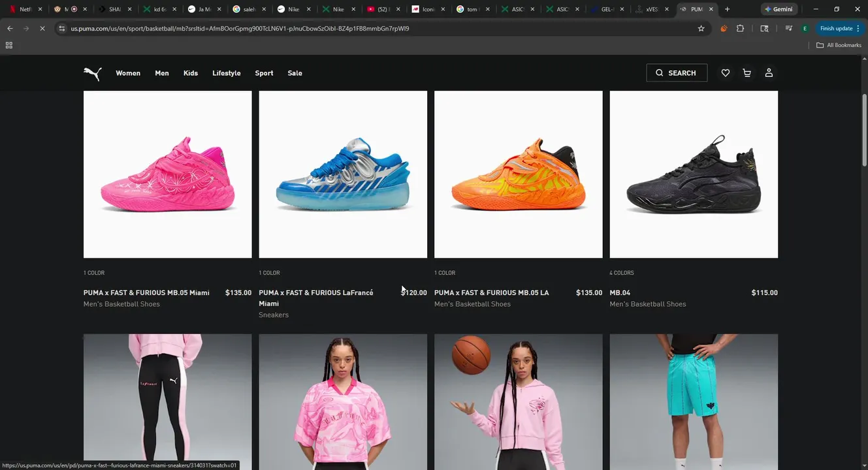
Task: Open the orange extension icon in toolbar
Action: point(724,29)
